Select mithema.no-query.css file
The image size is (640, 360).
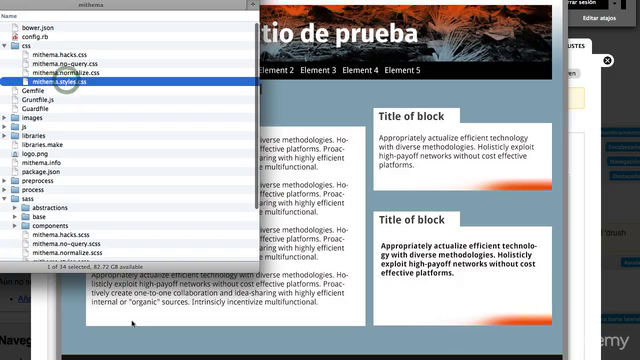tap(65, 64)
